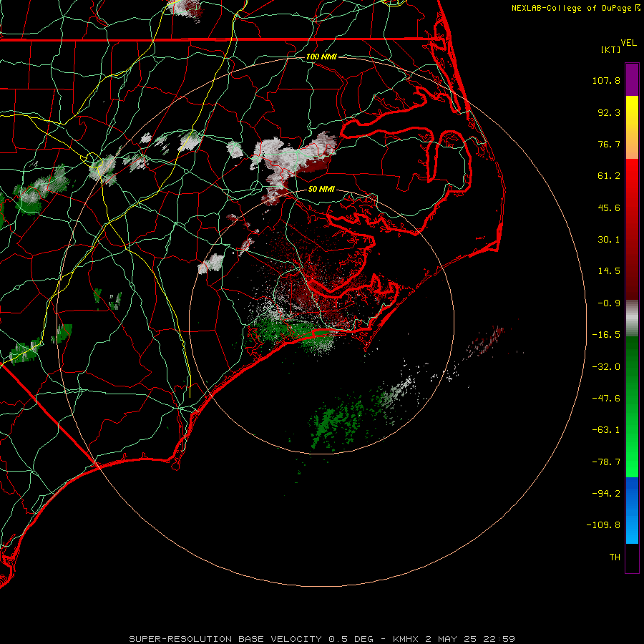
Task: Select the -32.0 legend value
Action: point(606,367)
